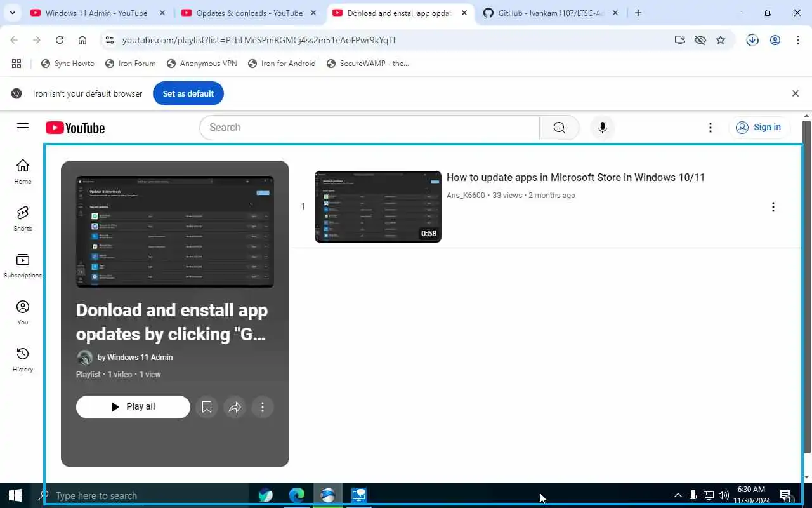Switch to Opdates & donloads - YouTube tab
The image size is (812, 508).
249,13
